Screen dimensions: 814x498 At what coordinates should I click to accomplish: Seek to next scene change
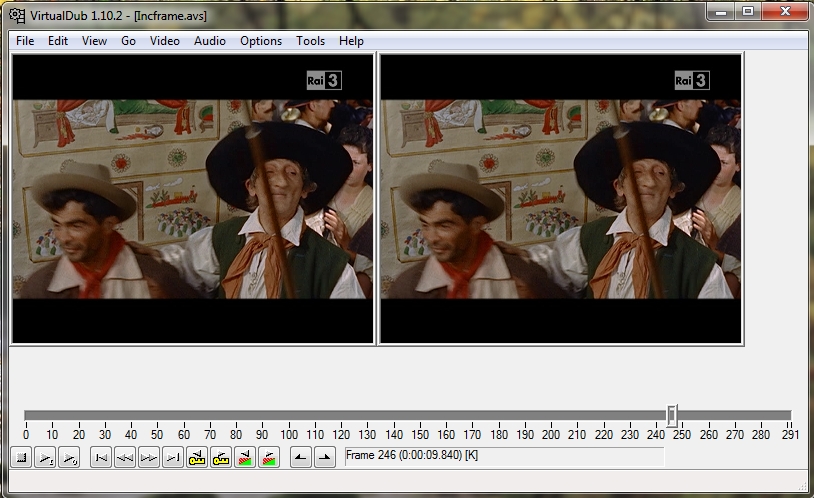(x=269, y=457)
